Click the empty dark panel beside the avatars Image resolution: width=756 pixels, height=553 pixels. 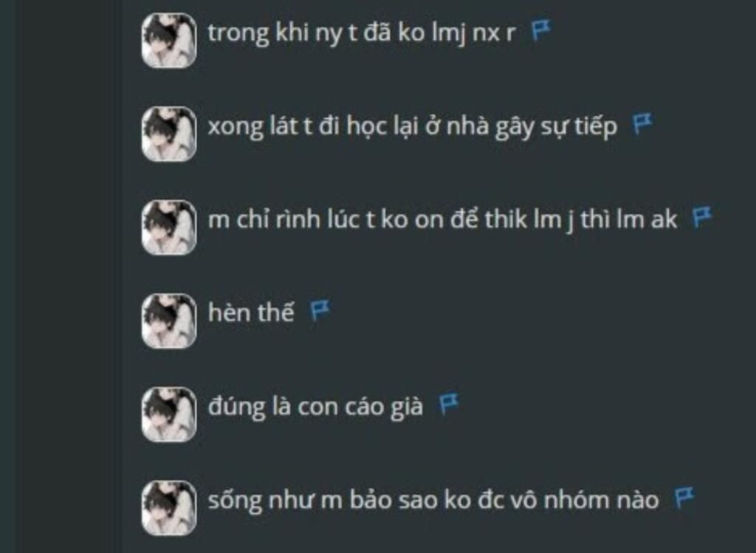(x=69, y=276)
